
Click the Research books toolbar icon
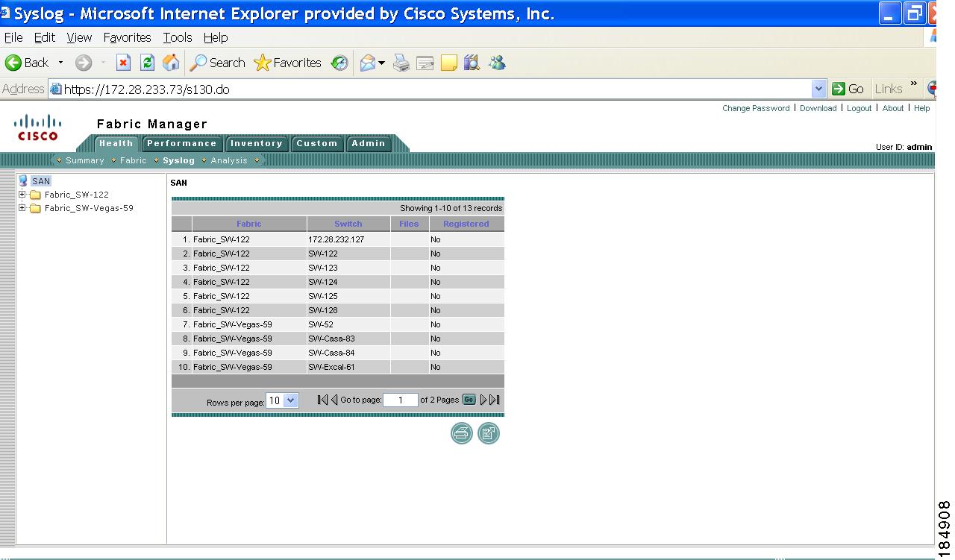pyautogui.click(x=472, y=63)
